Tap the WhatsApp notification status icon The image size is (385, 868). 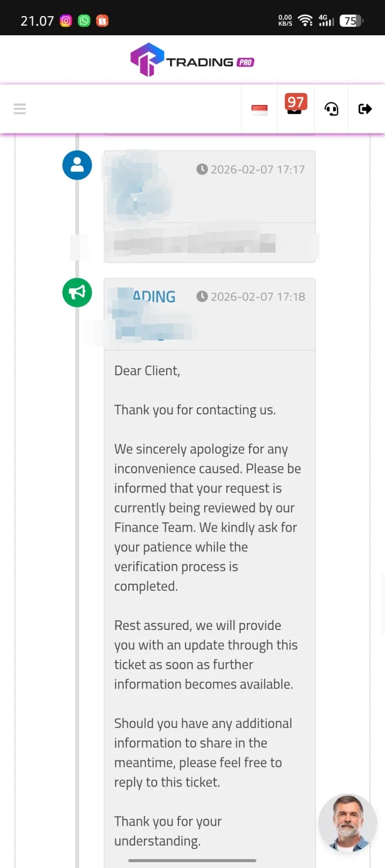[x=84, y=21]
